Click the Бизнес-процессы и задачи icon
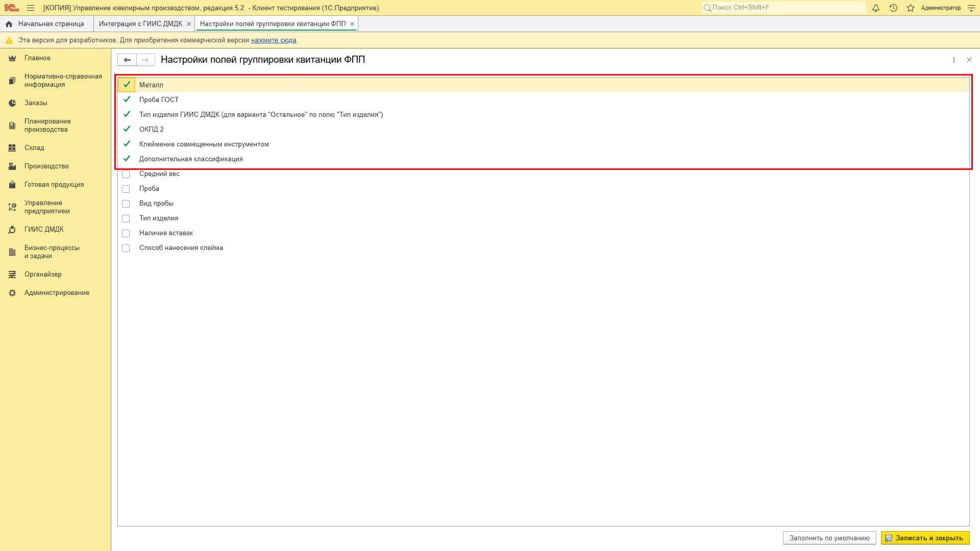Screen dimensions: 980x551 click(x=12, y=252)
